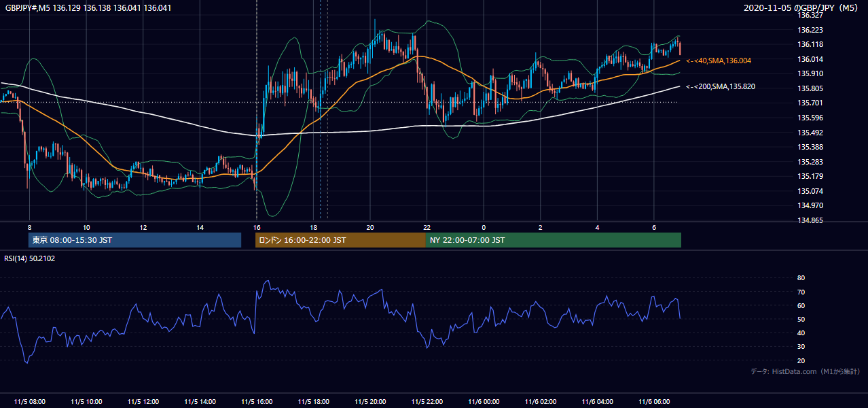Click the price axis value 136.223
This screenshot has height=408, width=868.
[x=809, y=30]
